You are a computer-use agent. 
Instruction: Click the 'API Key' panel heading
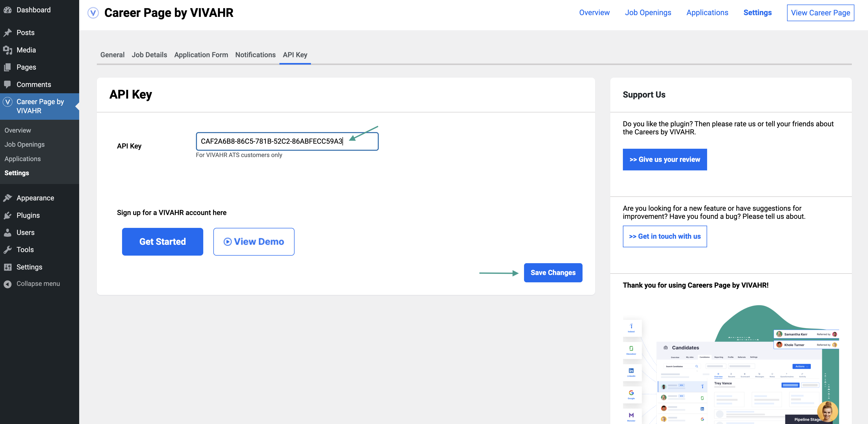(x=131, y=95)
